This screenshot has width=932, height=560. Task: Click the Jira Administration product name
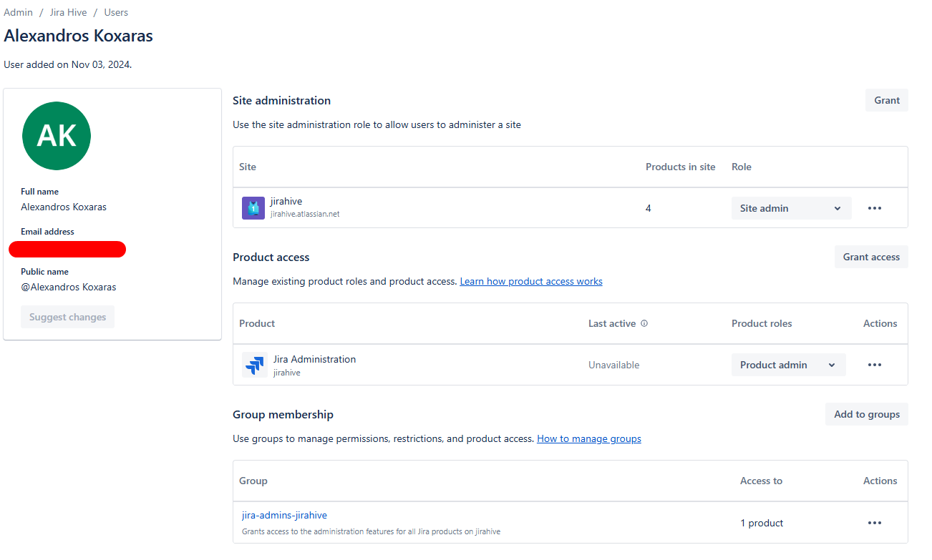314,359
